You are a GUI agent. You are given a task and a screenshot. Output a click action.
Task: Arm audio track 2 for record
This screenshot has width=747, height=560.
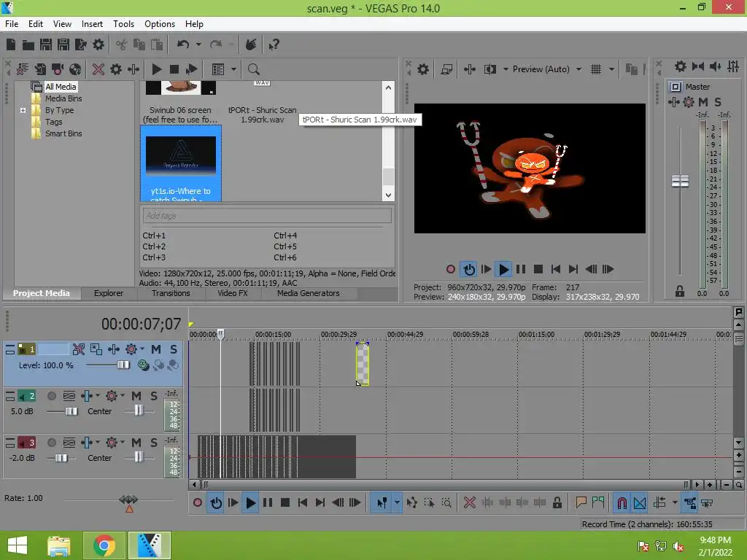tap(52, 396)
